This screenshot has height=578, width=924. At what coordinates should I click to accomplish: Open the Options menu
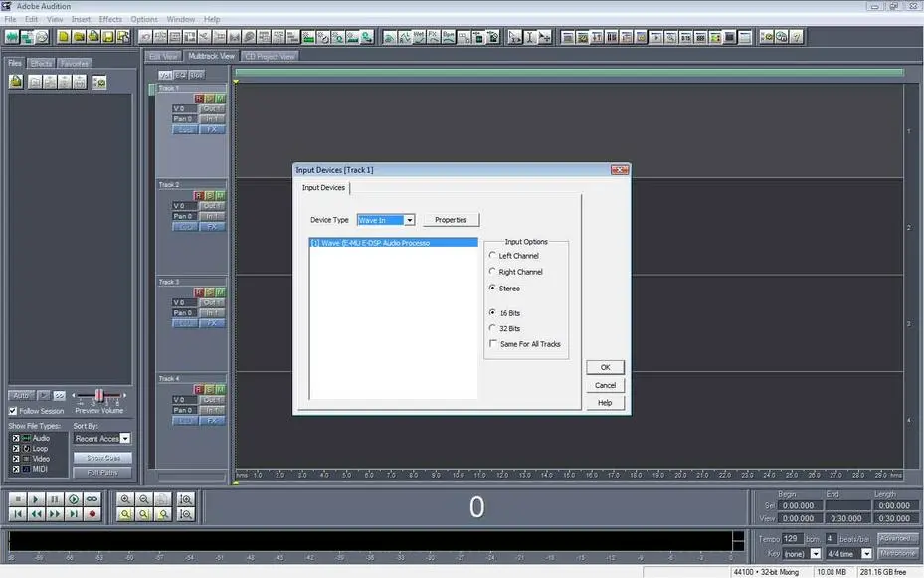(x=144, y=20)
